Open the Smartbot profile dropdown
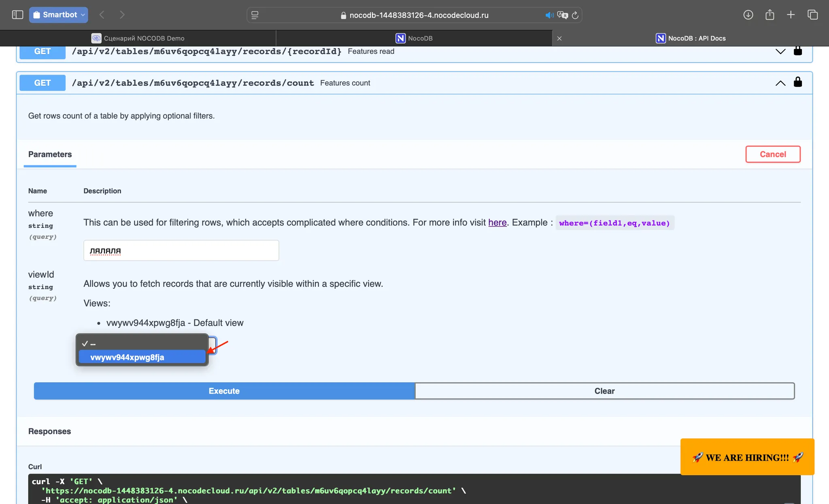829x504 pixels. click(x=59, y=15)
